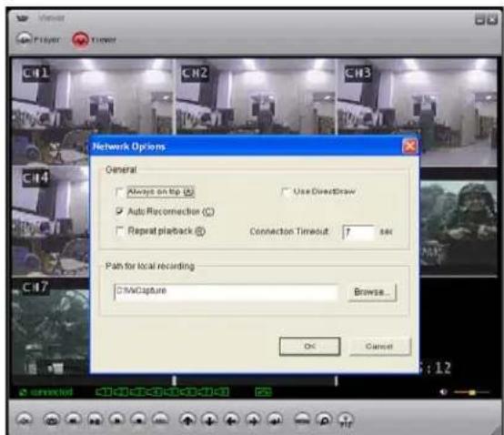Click the speaker volume icon

point(444,392)
